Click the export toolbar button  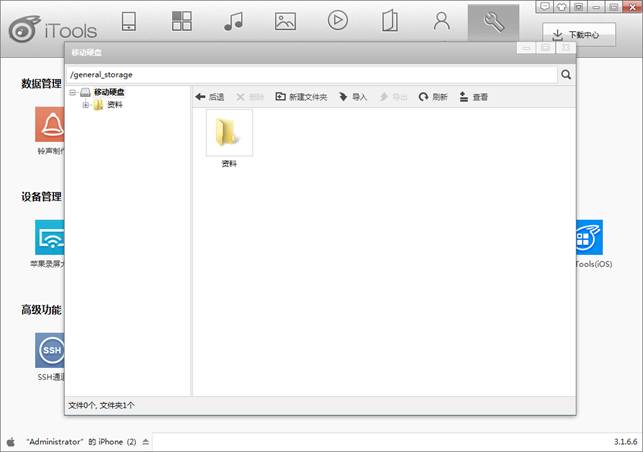click(393, 97)
